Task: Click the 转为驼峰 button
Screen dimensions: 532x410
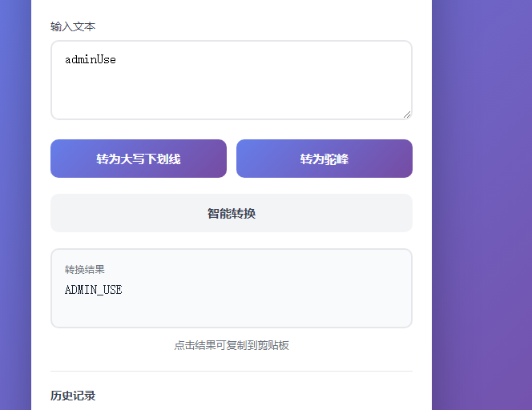Action: (x=324, y=159)
